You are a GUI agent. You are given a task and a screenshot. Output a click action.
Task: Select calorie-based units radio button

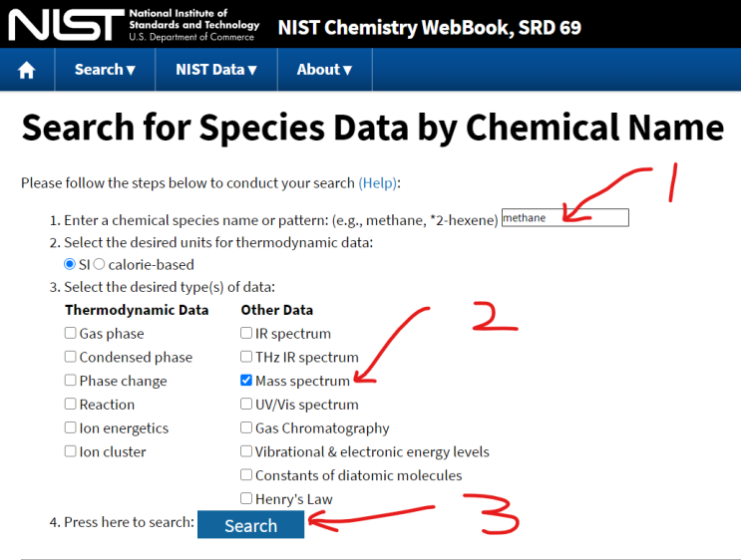tap(99, 265)
